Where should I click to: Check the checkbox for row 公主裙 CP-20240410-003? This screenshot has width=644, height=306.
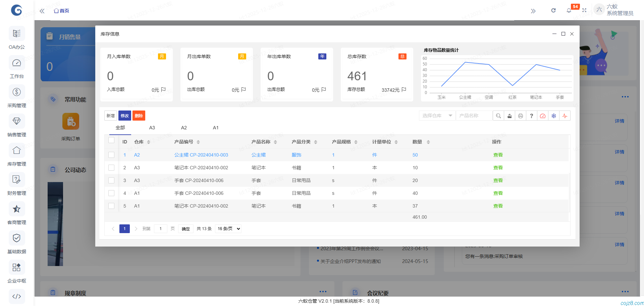111,155
